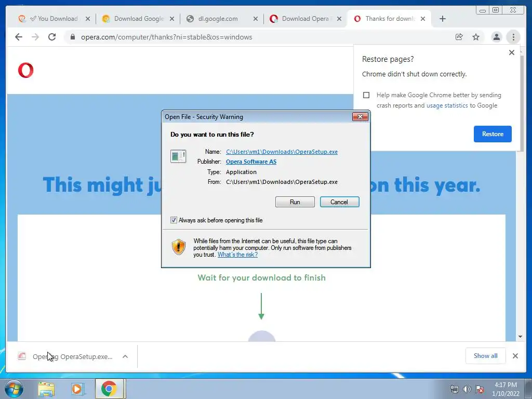
Task: Bookmark this page with the star icon
Action: pyautogui.click(x=476, y=37)
